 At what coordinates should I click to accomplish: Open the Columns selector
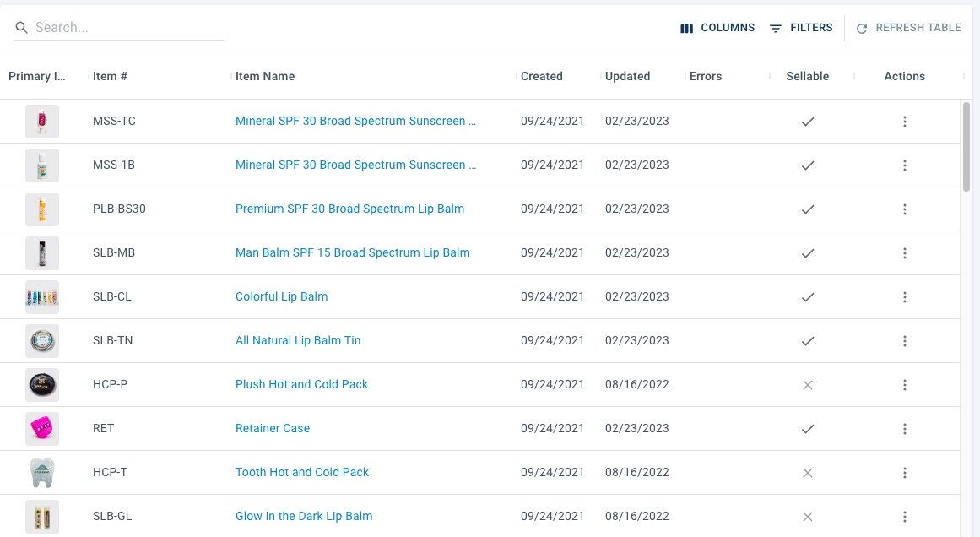tap(717, 28)
